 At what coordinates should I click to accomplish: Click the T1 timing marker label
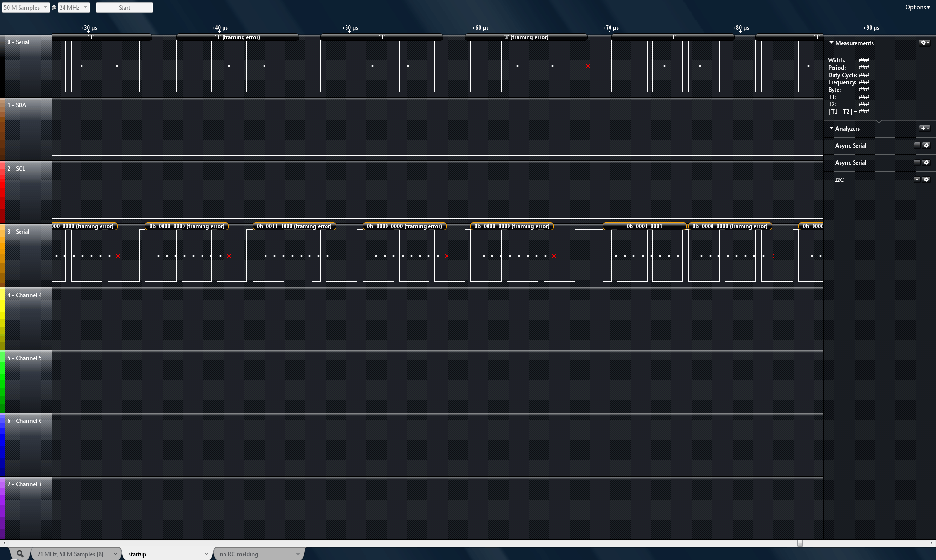pos(832,97)
